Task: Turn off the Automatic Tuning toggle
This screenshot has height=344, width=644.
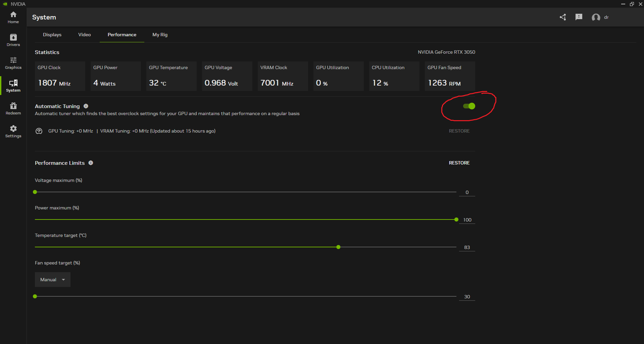Action: [x=469, y=106]
